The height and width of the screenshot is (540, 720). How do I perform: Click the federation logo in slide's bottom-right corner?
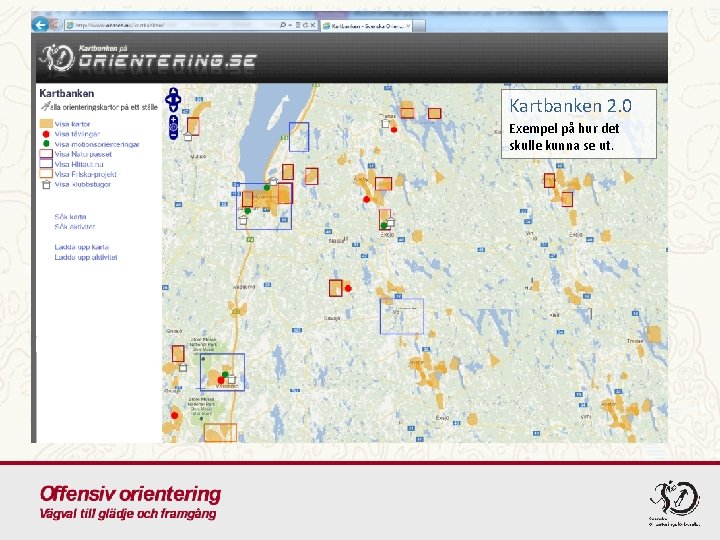674,503
